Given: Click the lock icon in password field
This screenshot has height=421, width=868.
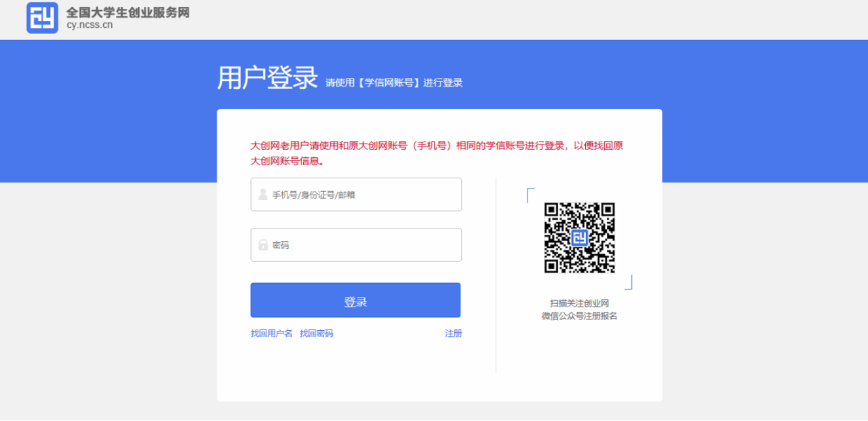Looking at the screenshot, I should (262, 245).
